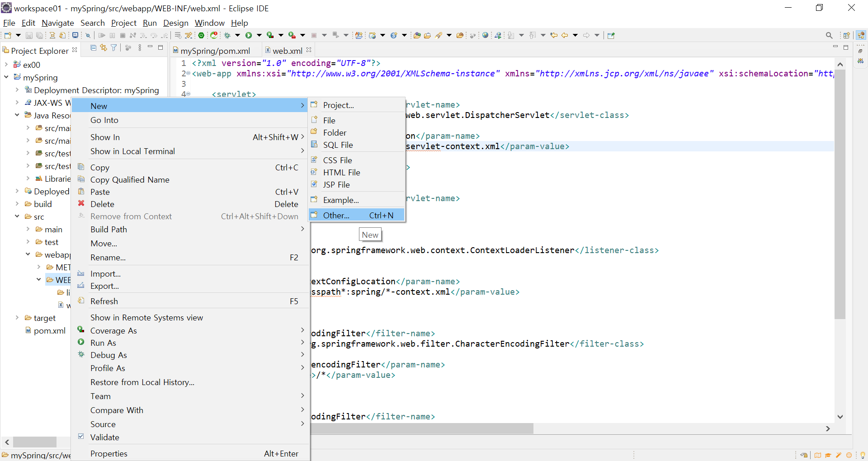Open Build Path submenu
The height and width of the screenshot is (461, 868).
190,229
